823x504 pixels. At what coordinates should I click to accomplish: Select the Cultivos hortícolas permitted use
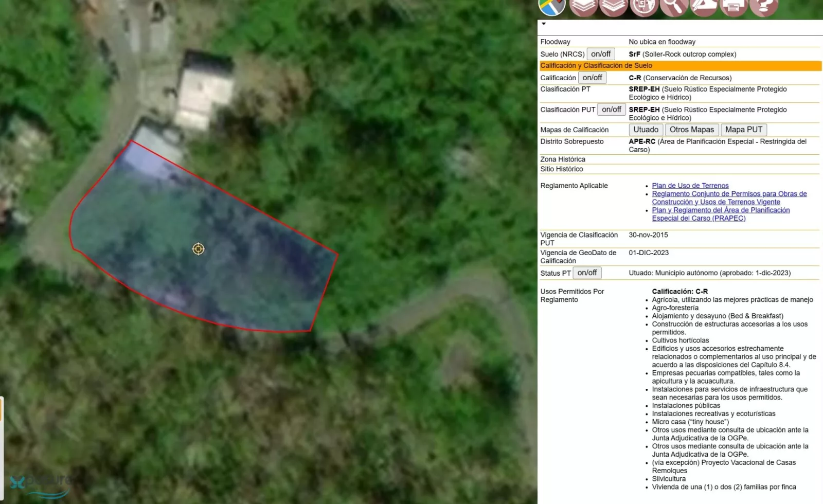[x=681, y=340]
